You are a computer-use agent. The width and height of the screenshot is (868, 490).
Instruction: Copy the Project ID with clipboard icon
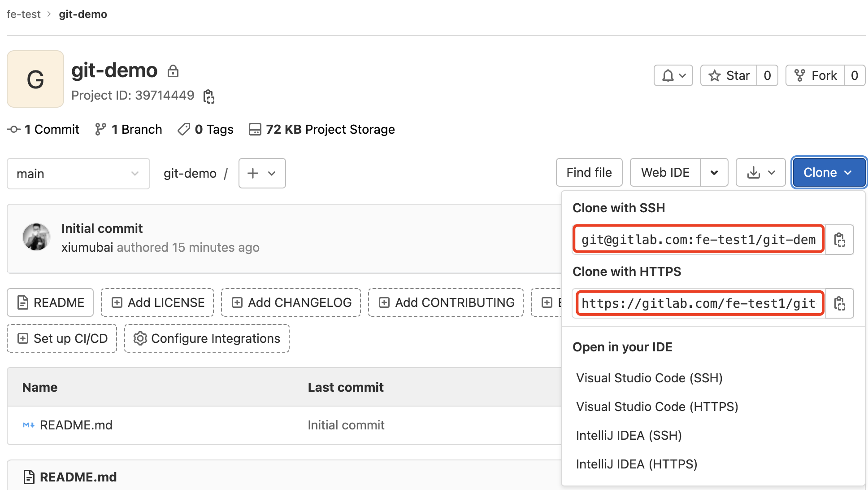(209, 96)
